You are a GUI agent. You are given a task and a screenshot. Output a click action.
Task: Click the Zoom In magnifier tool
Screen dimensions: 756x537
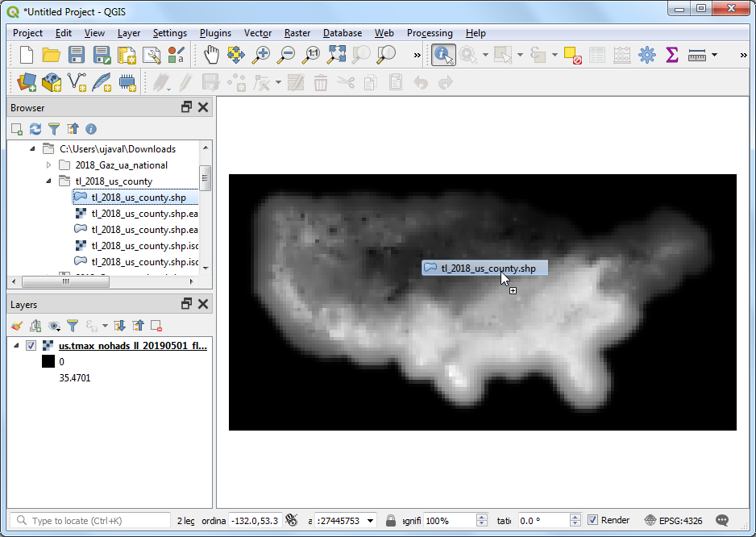click(261, 55)
